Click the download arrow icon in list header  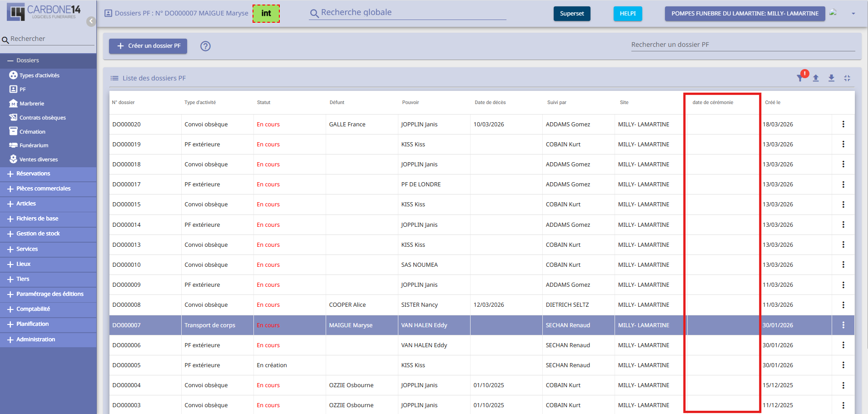click(x=831, y=78)
